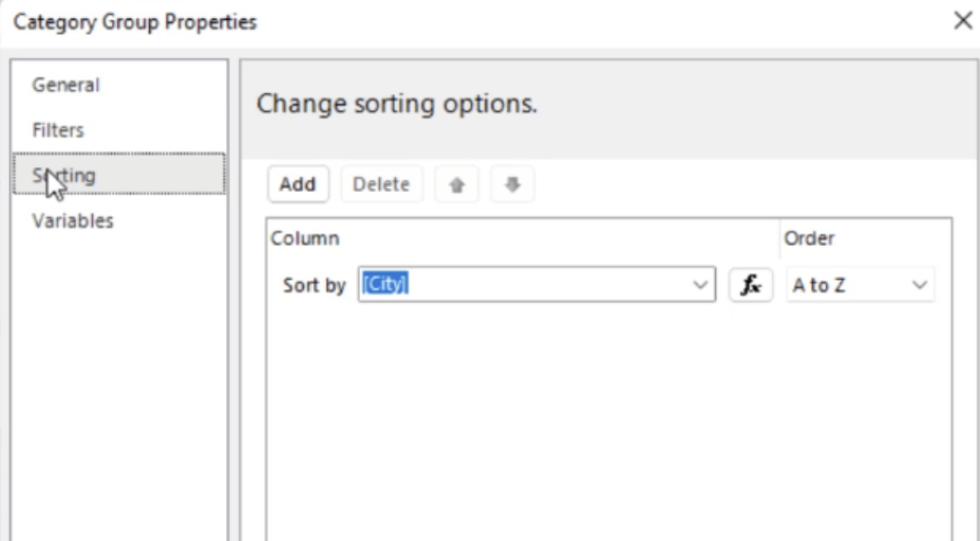Move sort entry down with arrow
This screenshot has width=980, height=541.
tap(513, 184)
